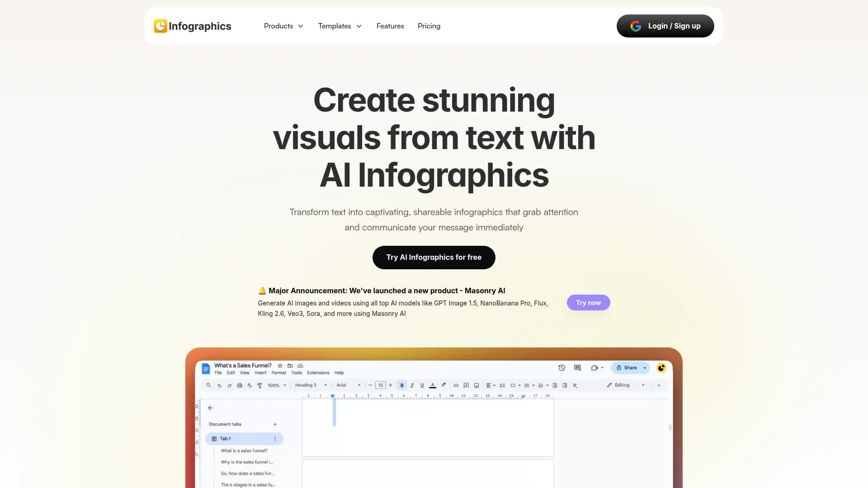Click the Share button in Docs
The height and width of the screenshot is (488, 868).
coord(626,368)
